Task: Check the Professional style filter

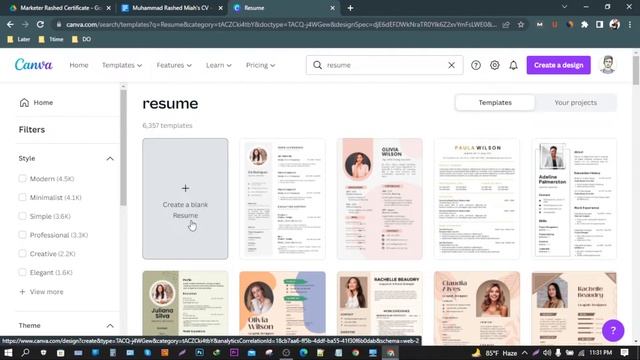Action: pos(22,235)
